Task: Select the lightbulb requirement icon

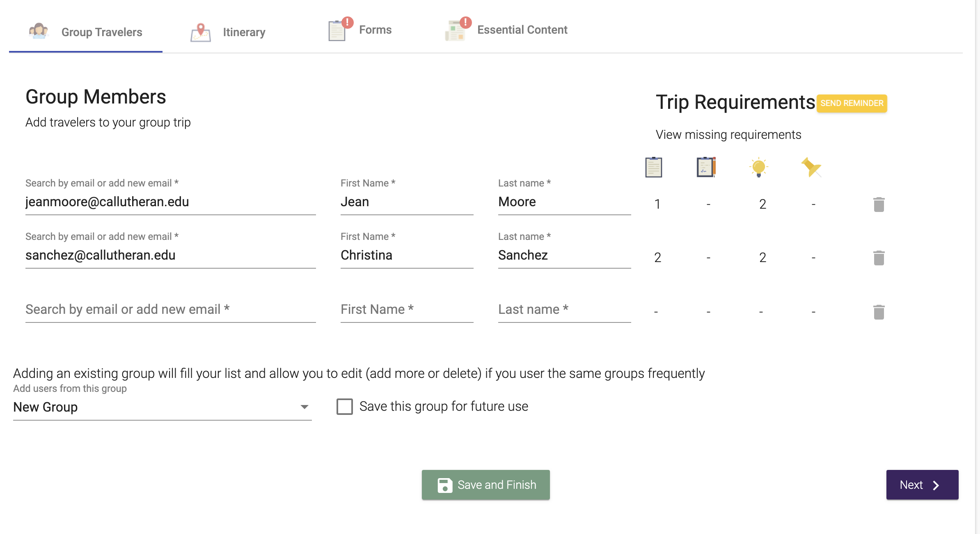Action: (x=758, y=167)
